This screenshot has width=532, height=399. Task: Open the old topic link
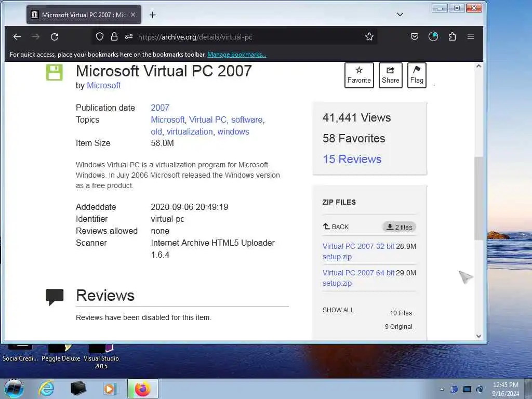156,131
